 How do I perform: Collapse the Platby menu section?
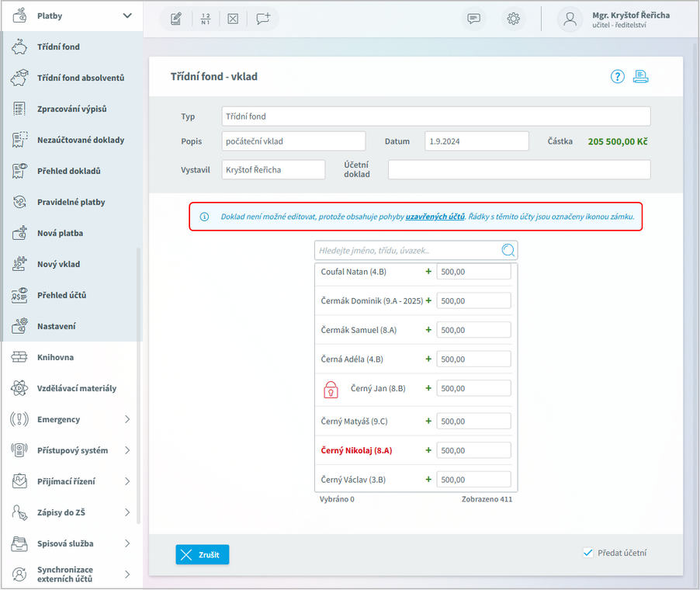(127, 16)
